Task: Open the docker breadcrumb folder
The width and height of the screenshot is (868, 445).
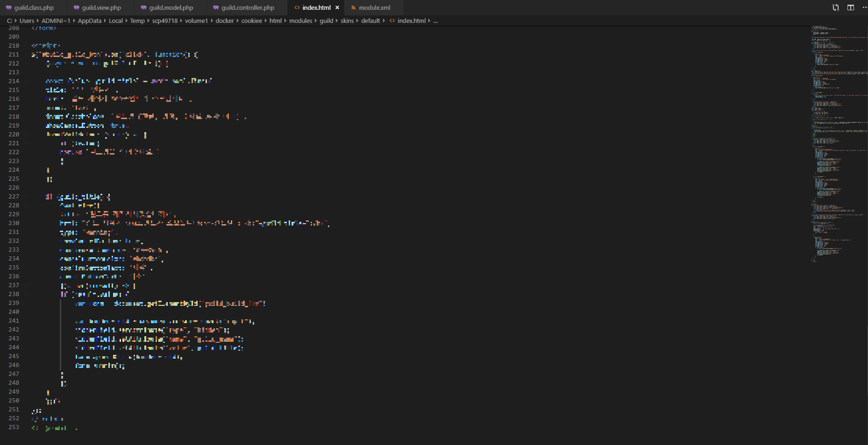Action: point(225,21)
